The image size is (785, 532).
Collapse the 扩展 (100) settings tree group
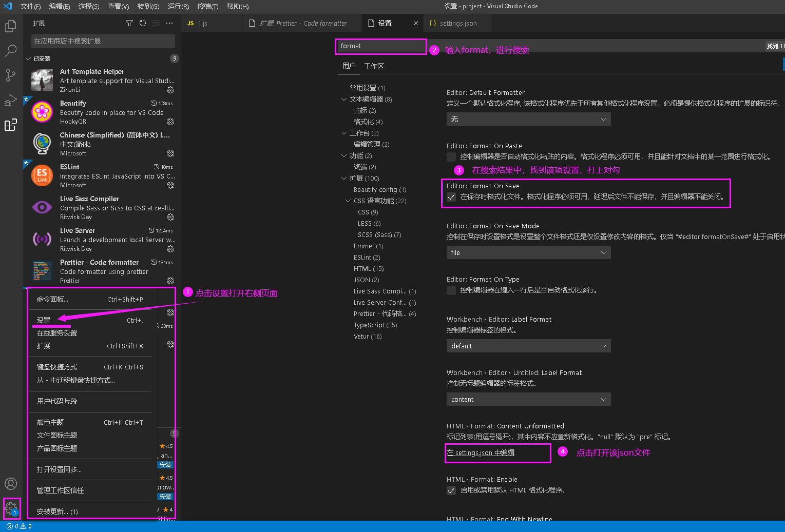point(344,178)
